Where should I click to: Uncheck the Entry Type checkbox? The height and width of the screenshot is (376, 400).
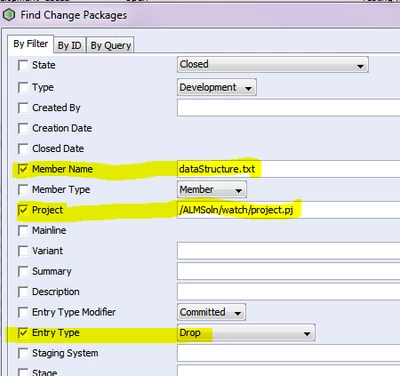(23, 333)
